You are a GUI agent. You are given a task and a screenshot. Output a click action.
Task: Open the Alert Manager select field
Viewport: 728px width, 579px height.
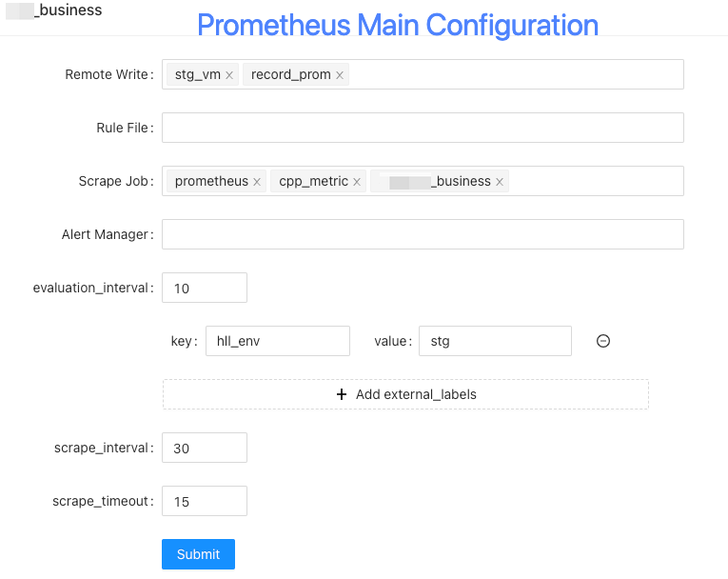423,234
